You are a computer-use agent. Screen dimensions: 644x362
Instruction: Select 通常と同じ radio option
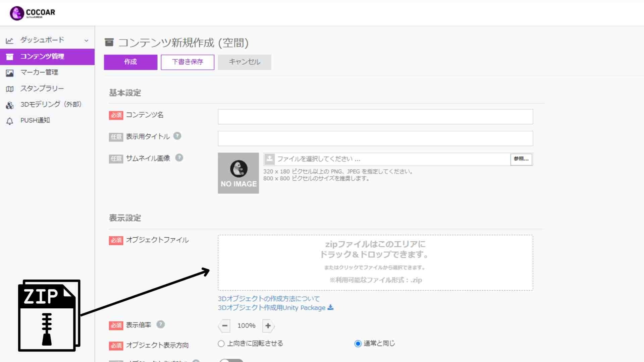coord(358,344)
